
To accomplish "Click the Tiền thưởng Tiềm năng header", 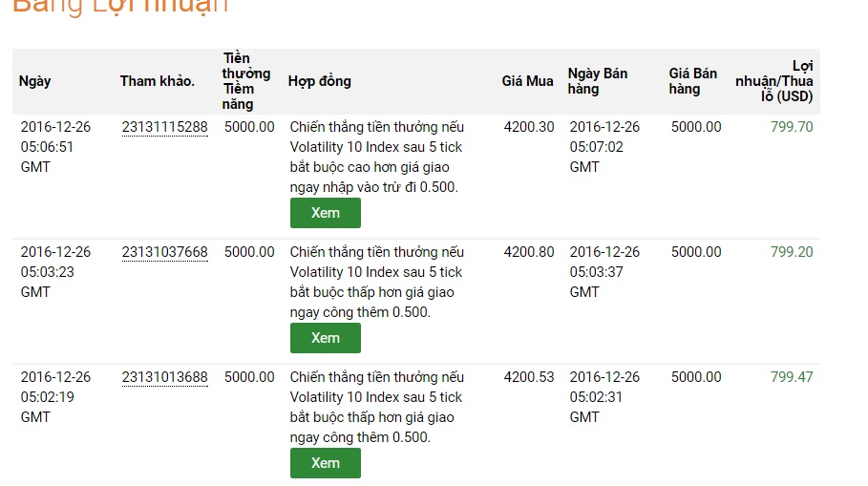I will pos(246,81).
